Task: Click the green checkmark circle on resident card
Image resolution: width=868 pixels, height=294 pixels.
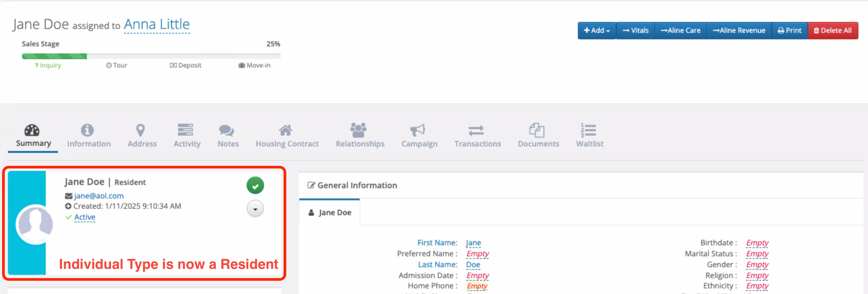Action: pos(255,186)
